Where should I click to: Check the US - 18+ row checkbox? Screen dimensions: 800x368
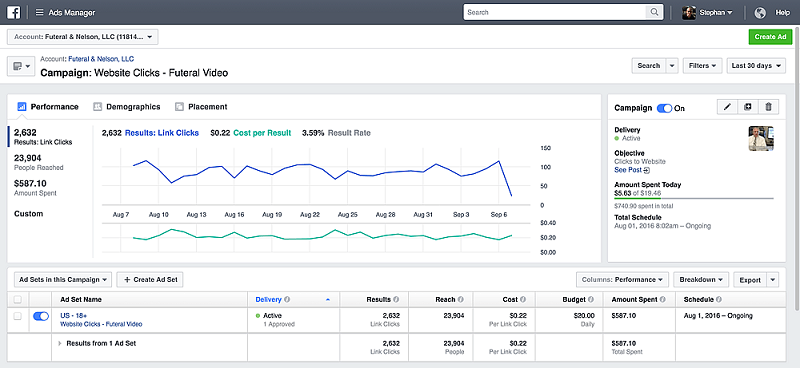[18, 316]
